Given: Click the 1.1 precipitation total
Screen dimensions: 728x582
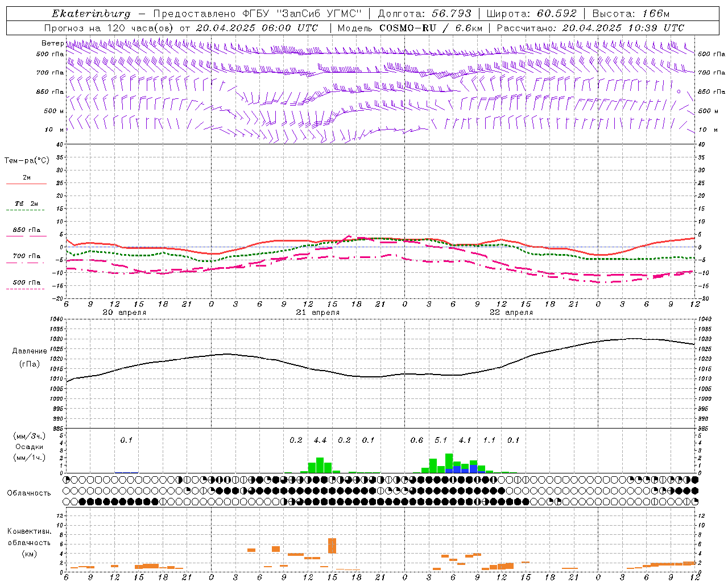Looking at the screenshot, I should click(489, 440).
